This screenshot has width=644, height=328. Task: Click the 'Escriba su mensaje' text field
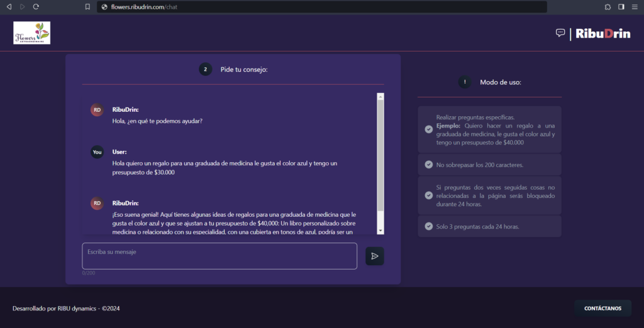(x=219, y=256)
